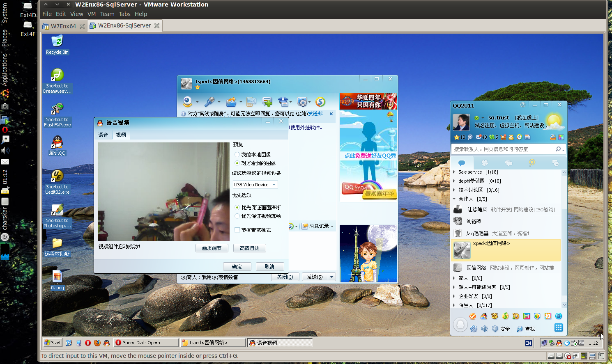Switch to the 语音 tab
Viewport: 612px width, 364px height.
(x=103, y=135)
